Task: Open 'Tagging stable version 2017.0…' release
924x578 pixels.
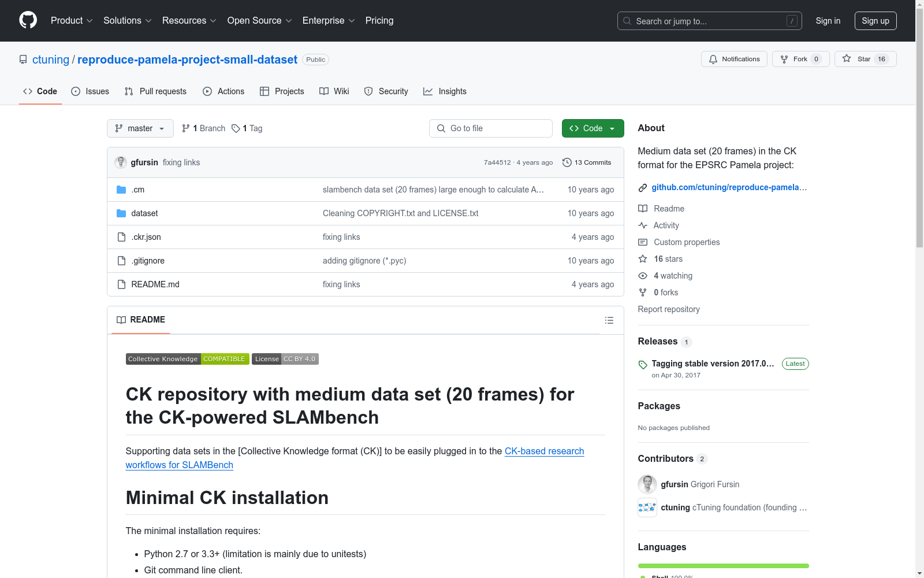Action: (x=713, y=364)
